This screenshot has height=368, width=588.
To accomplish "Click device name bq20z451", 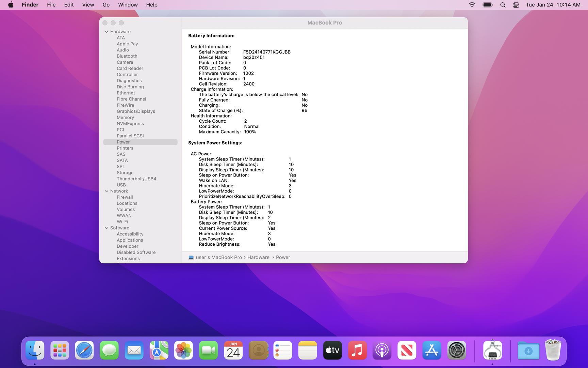I will 254,58.
